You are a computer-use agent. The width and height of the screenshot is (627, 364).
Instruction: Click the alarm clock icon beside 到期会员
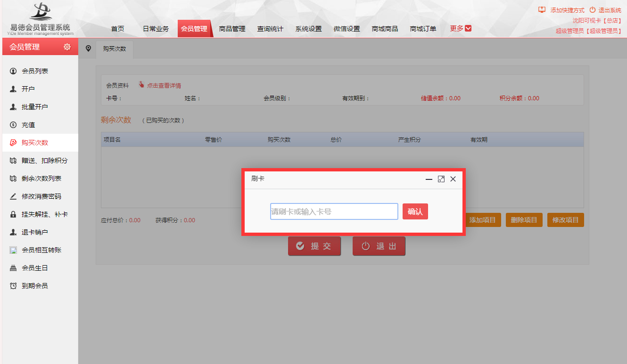[13, 286]
